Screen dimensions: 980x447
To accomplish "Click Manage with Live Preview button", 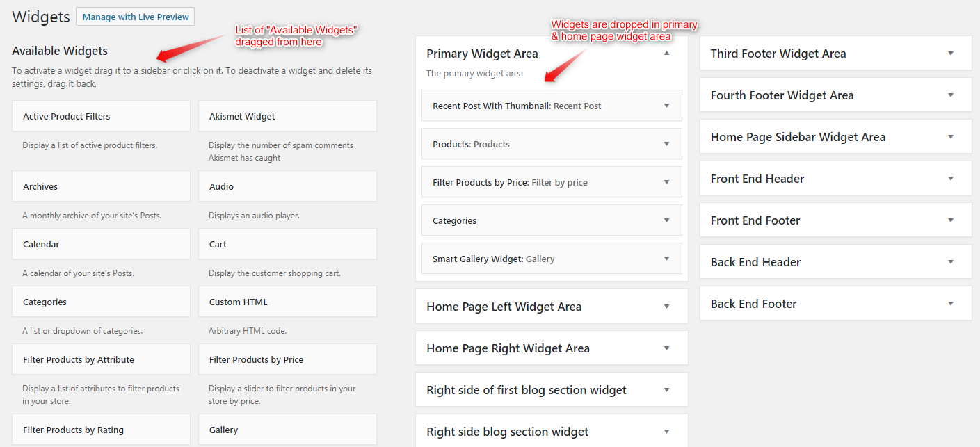I will pyautogui.click(x=135, y=17).
